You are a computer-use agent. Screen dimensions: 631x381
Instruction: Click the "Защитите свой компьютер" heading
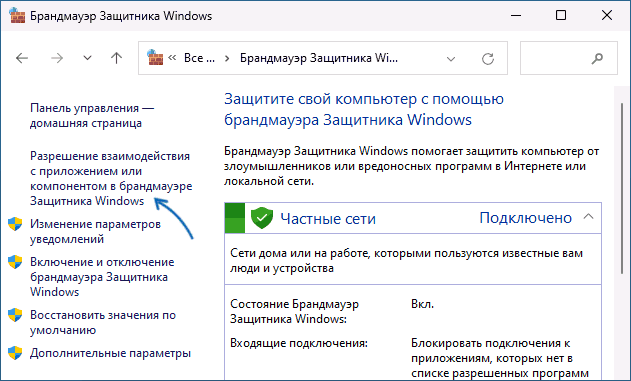[364, 109]
